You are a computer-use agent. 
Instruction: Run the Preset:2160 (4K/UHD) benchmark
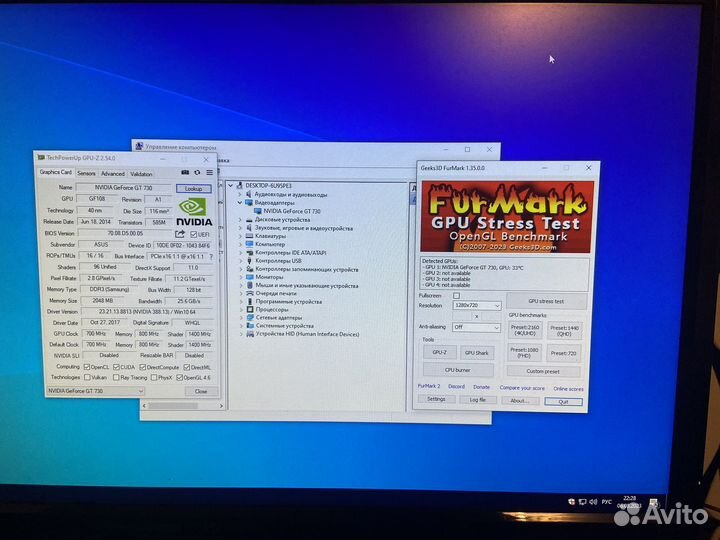tap(525, 330)
